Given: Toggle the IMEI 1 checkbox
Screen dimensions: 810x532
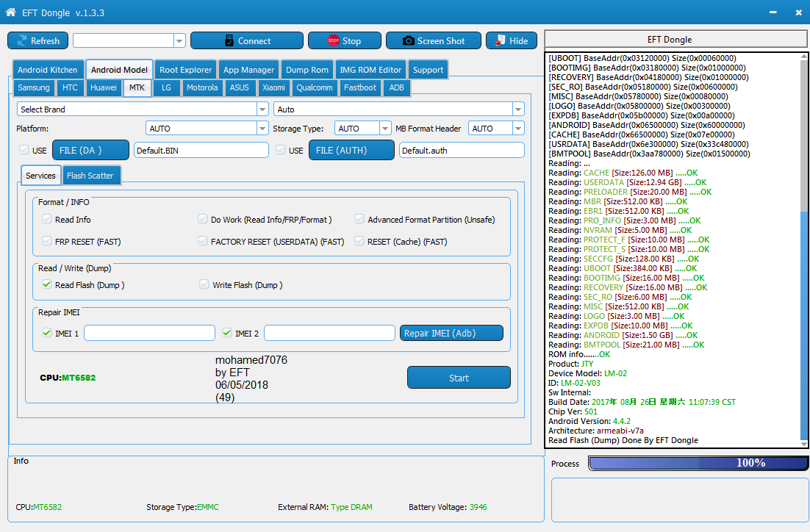Looking at the screenshot, I should click(x=47, y=333).
